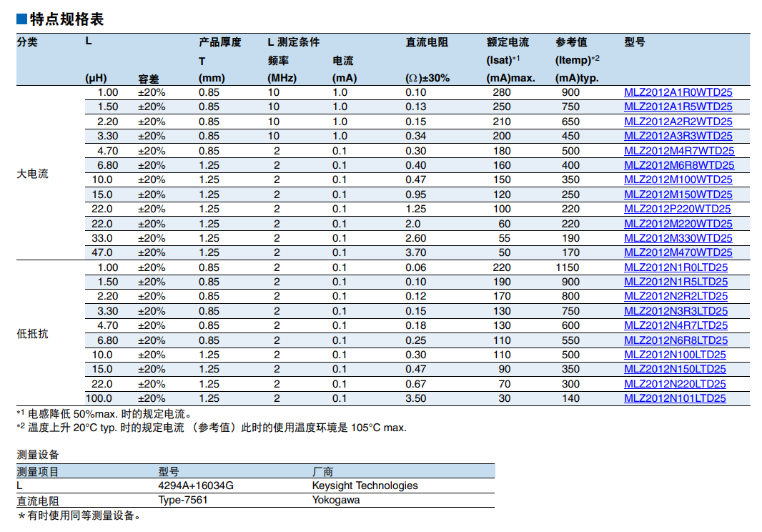The height and width of the screenshot is (532, 762).
Task: Click the MLZ2012N1R5LTD25 link
Action: tap(676, 282)
